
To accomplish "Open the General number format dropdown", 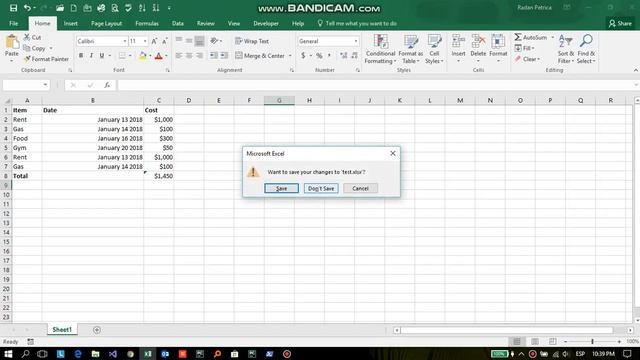I will click(x=356, y=41).
